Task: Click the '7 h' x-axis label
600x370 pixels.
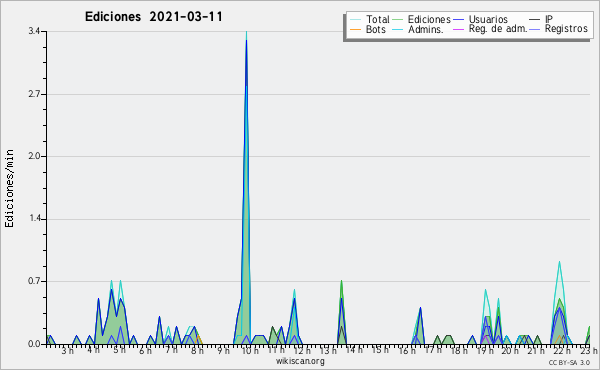Action: coord(171,350)
